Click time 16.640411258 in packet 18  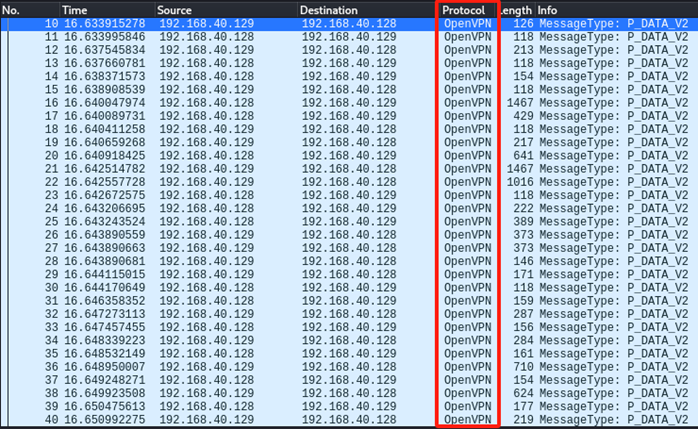pyautogui.click(x=105, y=129)
